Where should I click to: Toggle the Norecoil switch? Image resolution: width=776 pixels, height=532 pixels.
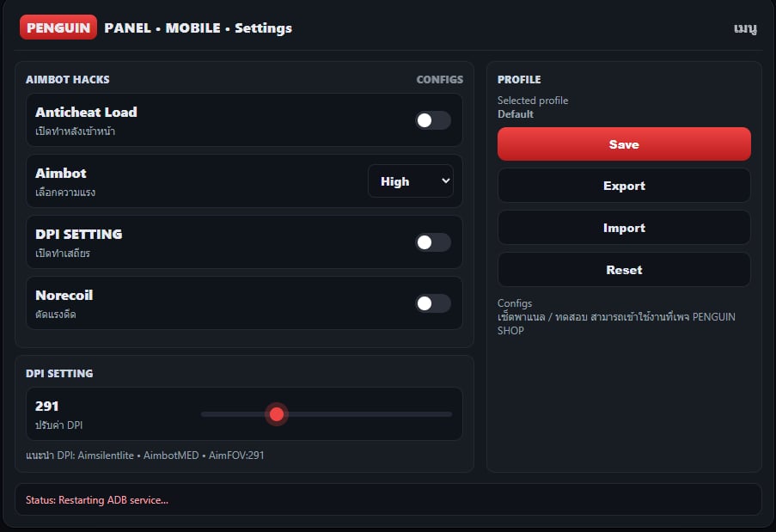[433, 303]
